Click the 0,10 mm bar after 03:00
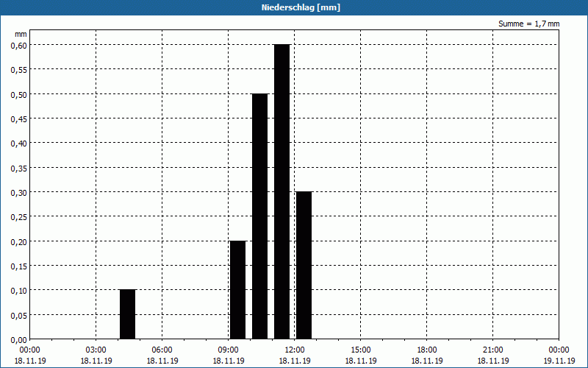 (127, 314)
